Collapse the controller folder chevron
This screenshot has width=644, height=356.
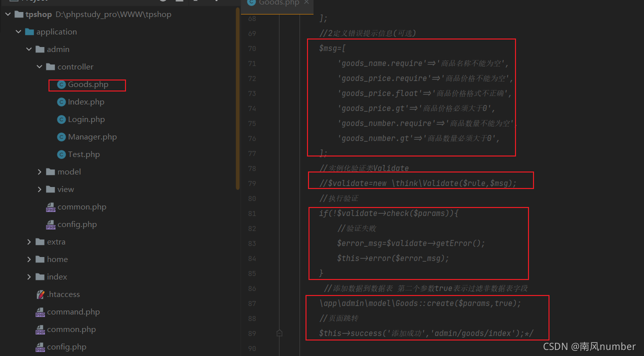tap(39, 67)
